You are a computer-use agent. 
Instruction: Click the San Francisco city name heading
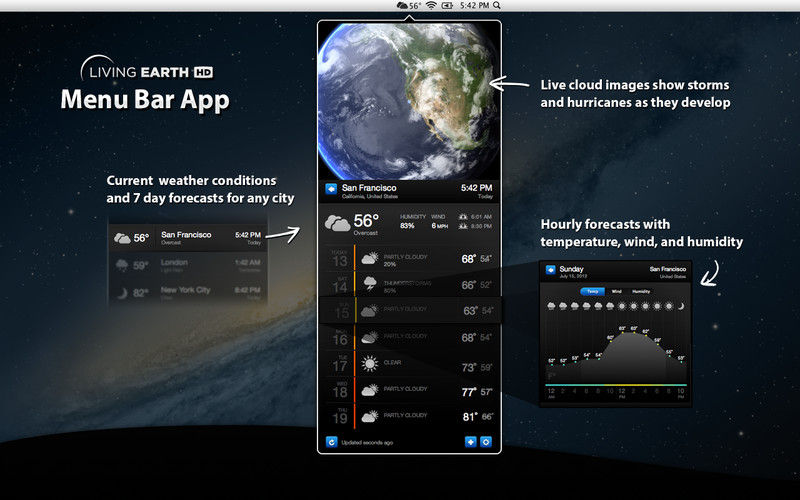pyautogui.click(x=369, y=188)
